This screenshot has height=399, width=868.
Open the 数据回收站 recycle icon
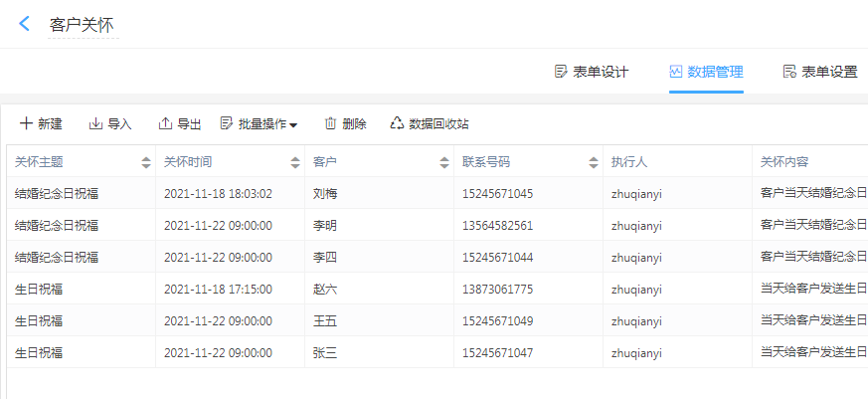coord(398,123)
